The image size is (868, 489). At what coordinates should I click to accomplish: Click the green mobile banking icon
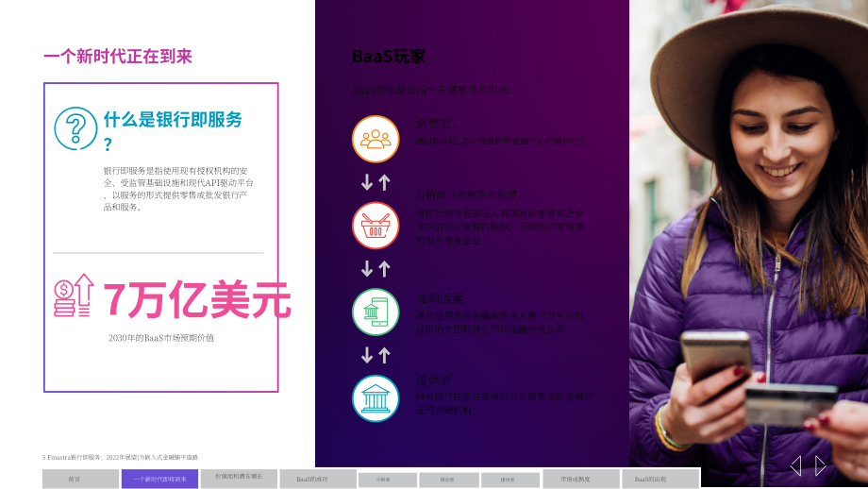pyautogui.click(x=376, y=312)
